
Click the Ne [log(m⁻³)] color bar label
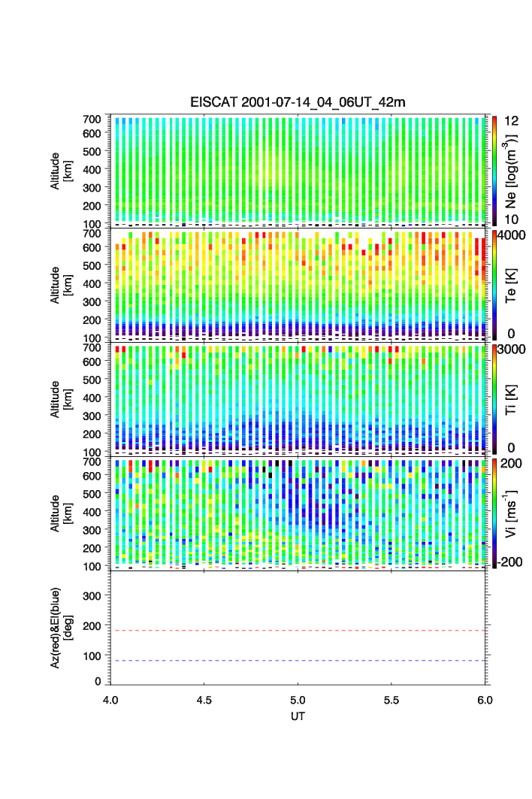pyautogui.click(x=514, y=171)
